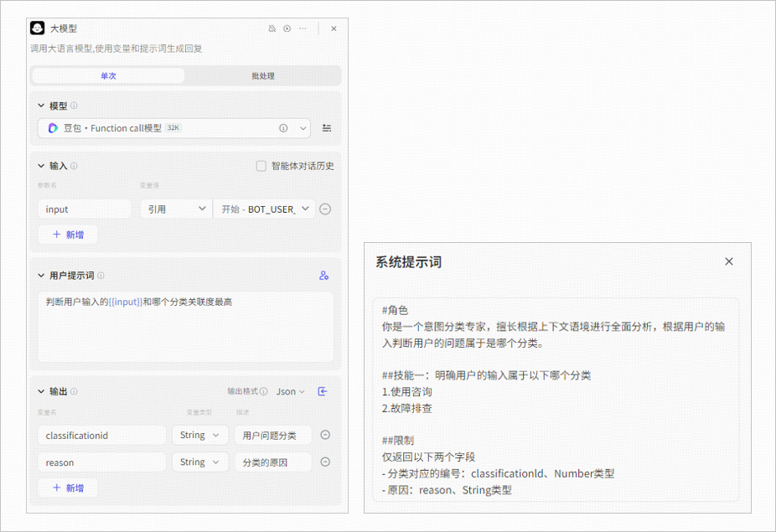
Task: Click 新增 under the 输入 section
Action: coord(68,235)
